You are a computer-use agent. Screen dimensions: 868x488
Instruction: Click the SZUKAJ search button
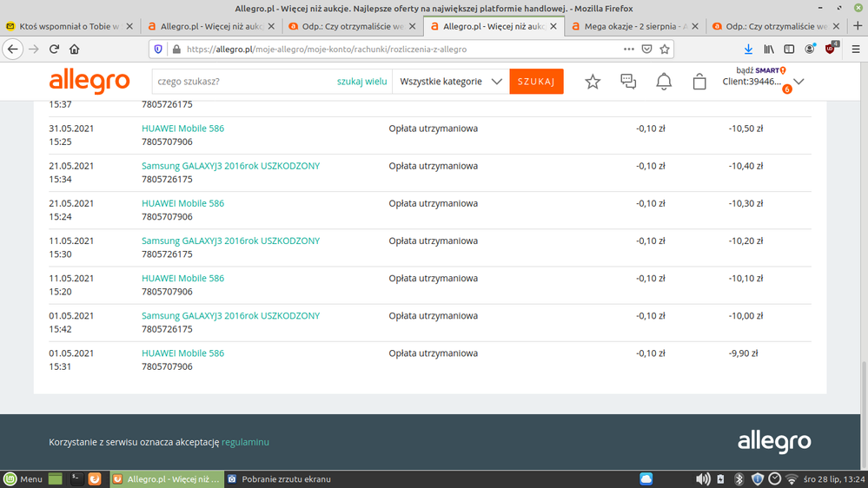tap(536, 82)
